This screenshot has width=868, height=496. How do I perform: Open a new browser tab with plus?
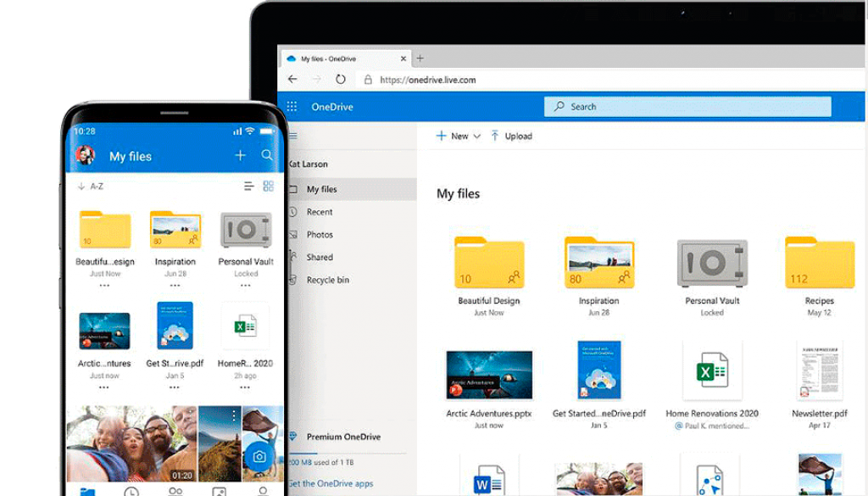click(x=420, y=59)
